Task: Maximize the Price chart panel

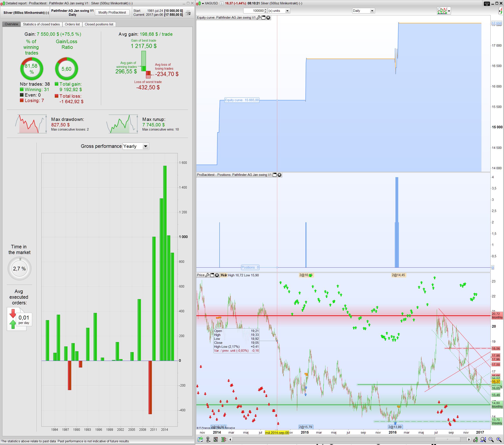Action: click(x=212, y=275)
